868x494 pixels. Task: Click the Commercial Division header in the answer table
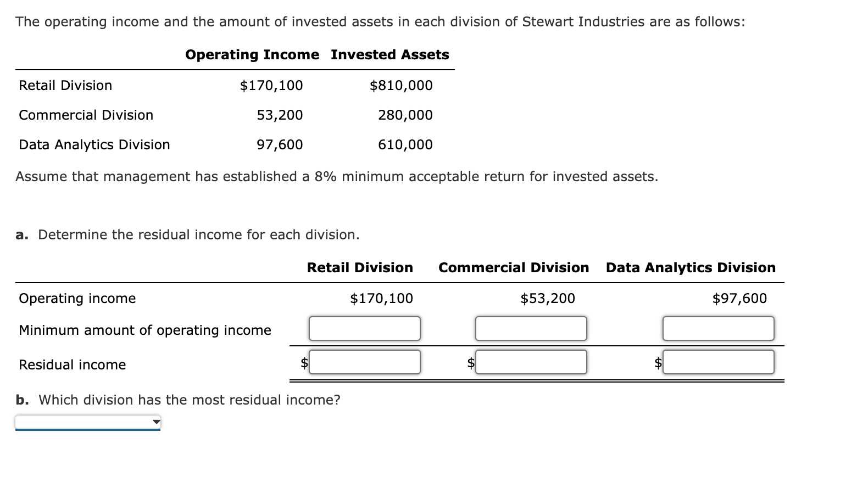513,267
